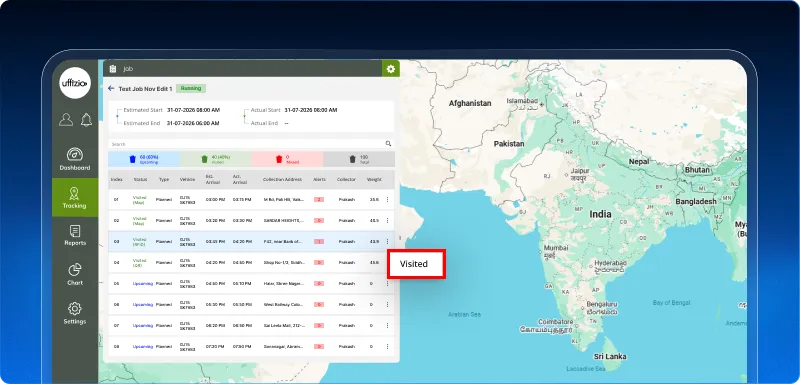Image resolution: width=800 pixels, height=384 pixels.
Task: Click the alerts badge in row 04
Action: (x=319, y=262)
